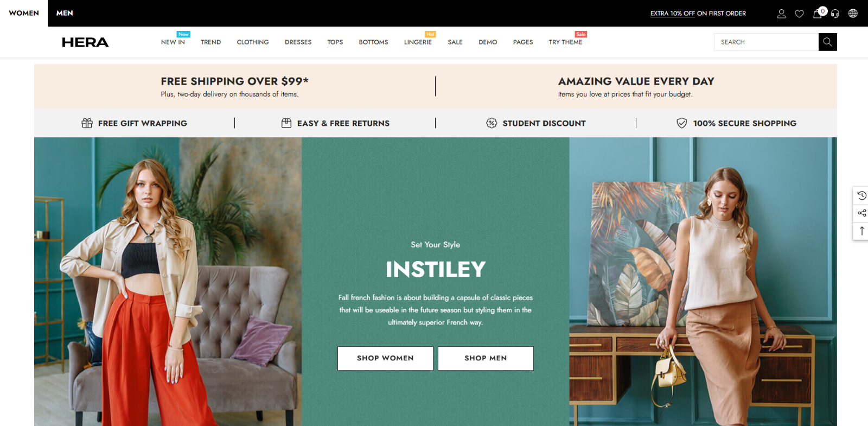
Task: Click the SHOP WOMEN button
Action: (385, 358)
